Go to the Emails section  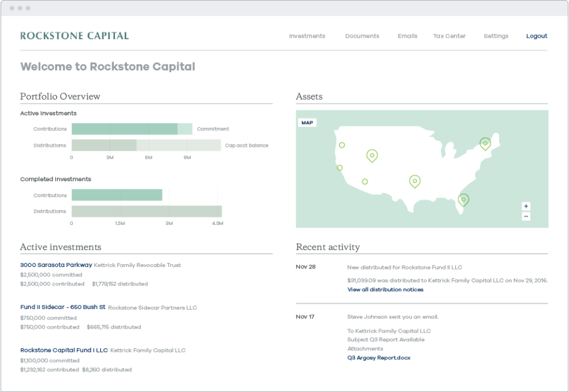click(x=408, y=36)
